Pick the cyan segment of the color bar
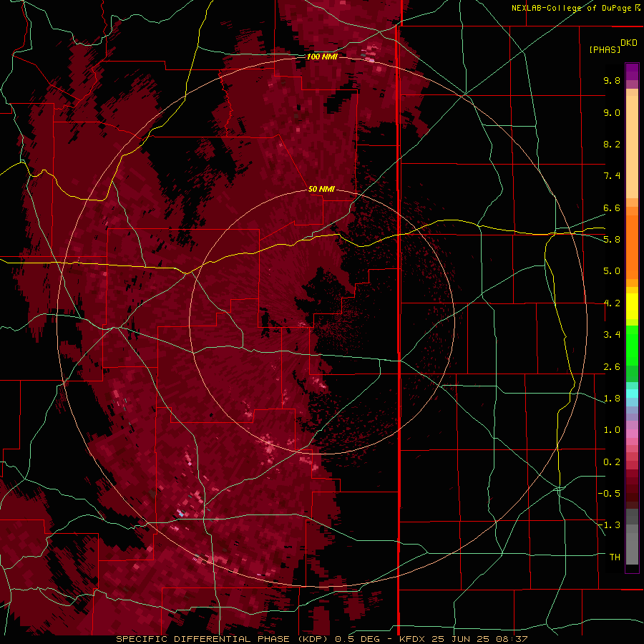 pos(632,393)
